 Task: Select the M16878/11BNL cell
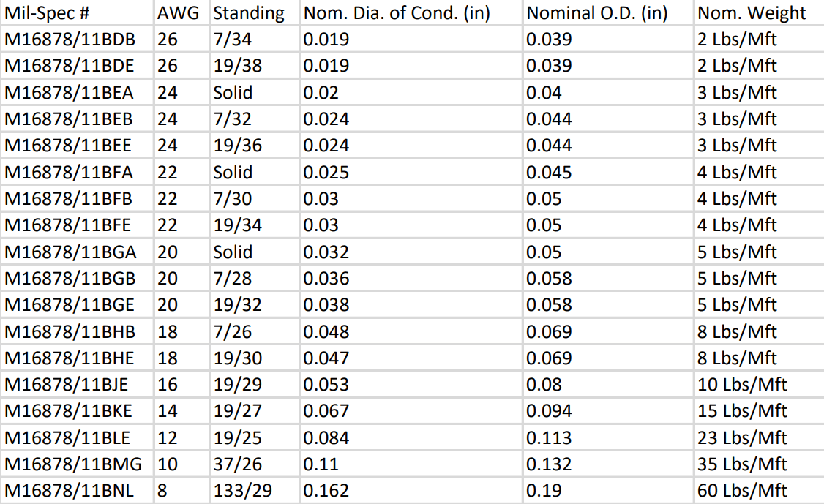[x=77, y=490]
